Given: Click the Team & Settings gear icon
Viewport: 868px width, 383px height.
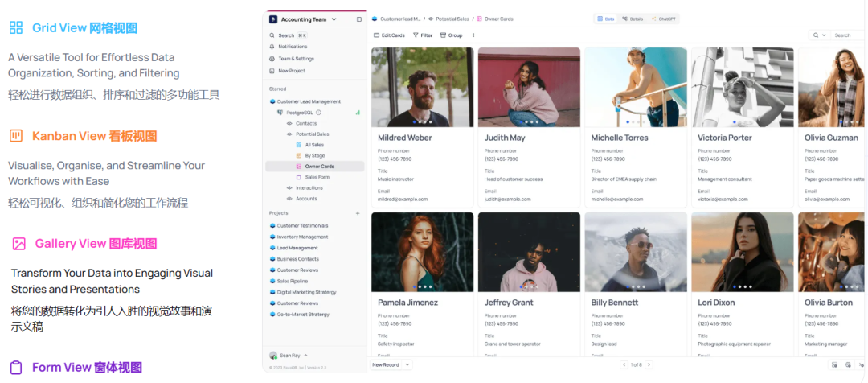Looking at the screenshot, I should [x=272, y=59].
